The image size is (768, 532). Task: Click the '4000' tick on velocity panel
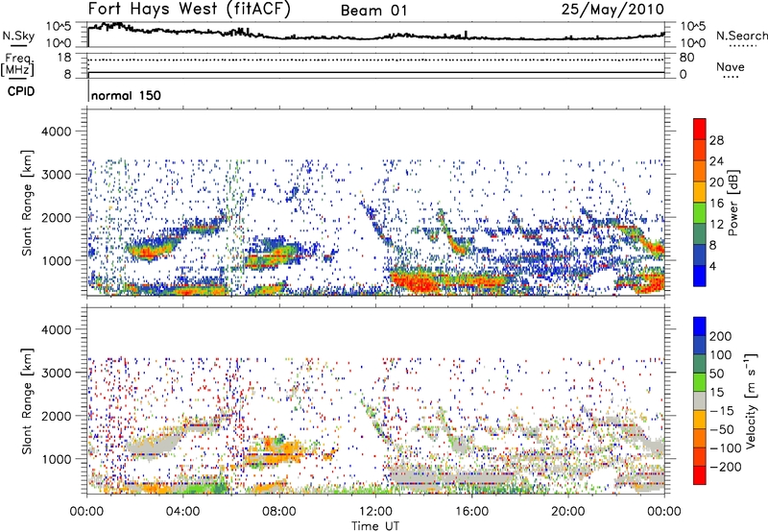(x=57, y=329)
